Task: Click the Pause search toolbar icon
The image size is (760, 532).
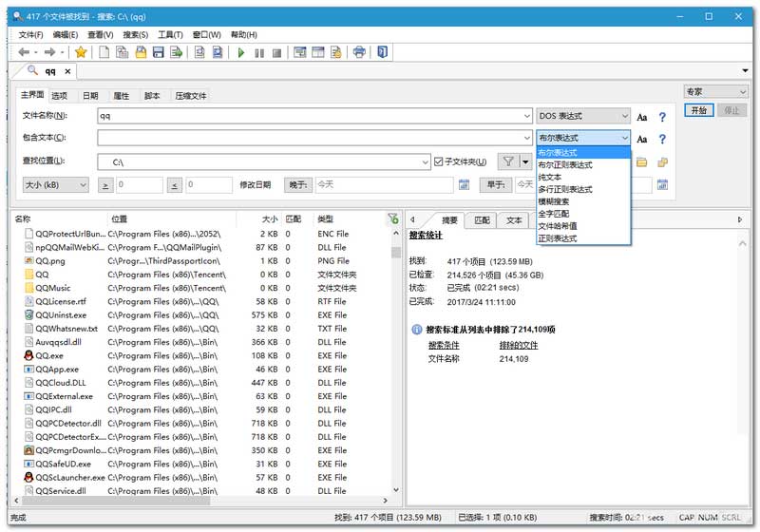Action: 258,52
